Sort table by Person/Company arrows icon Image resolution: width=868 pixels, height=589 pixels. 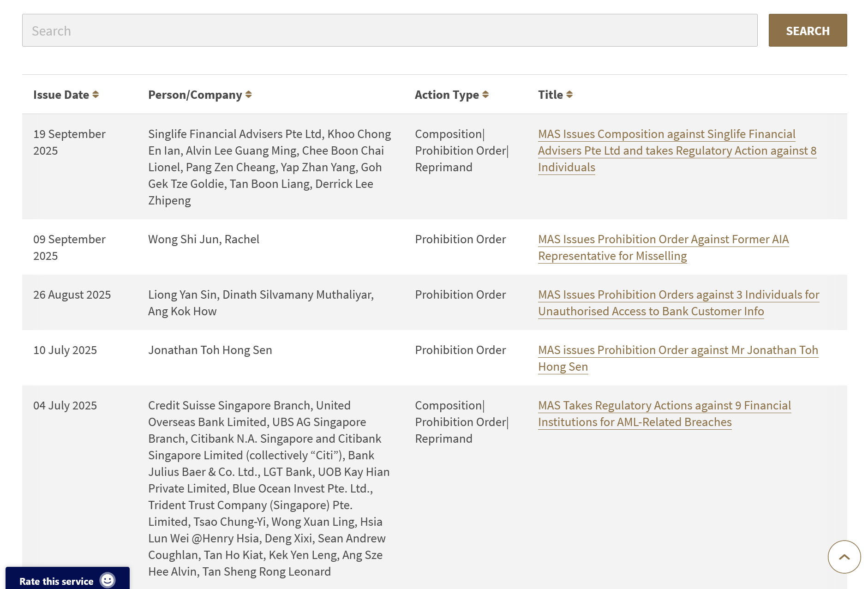249,95
